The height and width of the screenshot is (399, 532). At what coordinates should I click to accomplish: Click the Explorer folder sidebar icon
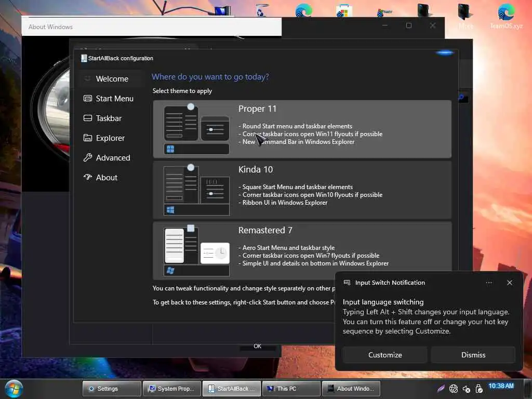(x=87, y=138)
